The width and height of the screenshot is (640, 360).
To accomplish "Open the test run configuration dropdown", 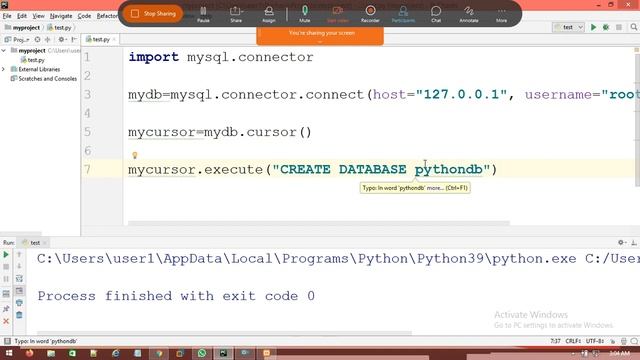I will pos(569,27).
